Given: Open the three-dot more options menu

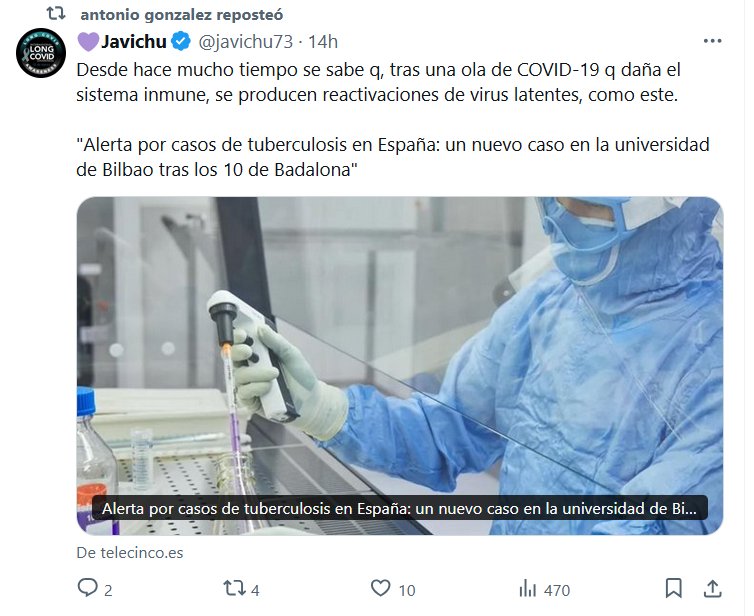Looking at the screenshot, I should click(712, 41).
